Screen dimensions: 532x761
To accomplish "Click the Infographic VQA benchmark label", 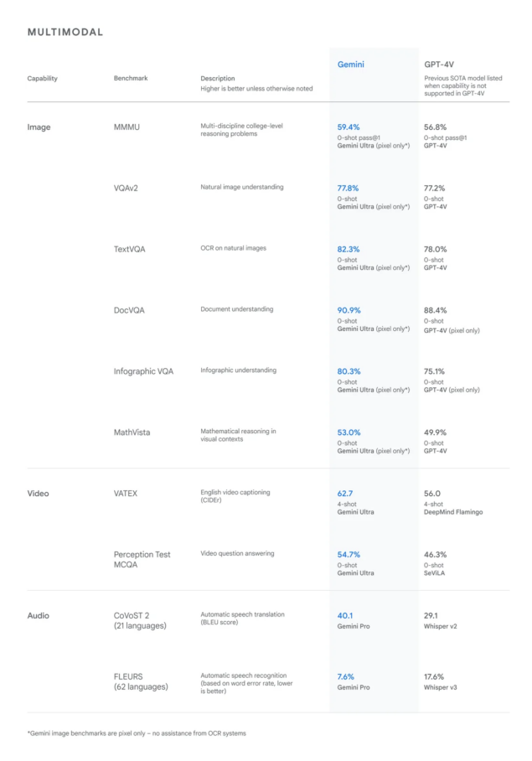I will click(x=143, y=372).
